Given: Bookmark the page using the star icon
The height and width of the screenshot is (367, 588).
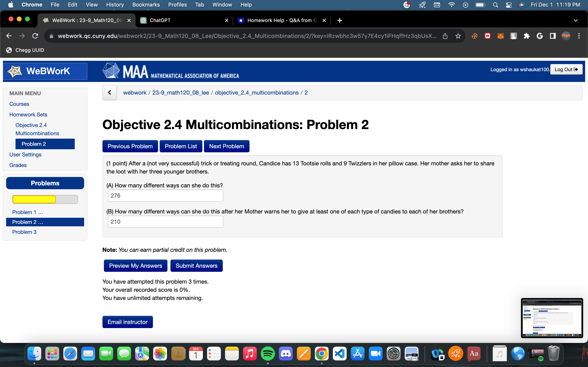Looking at the screenshot, I should [458, 36].
